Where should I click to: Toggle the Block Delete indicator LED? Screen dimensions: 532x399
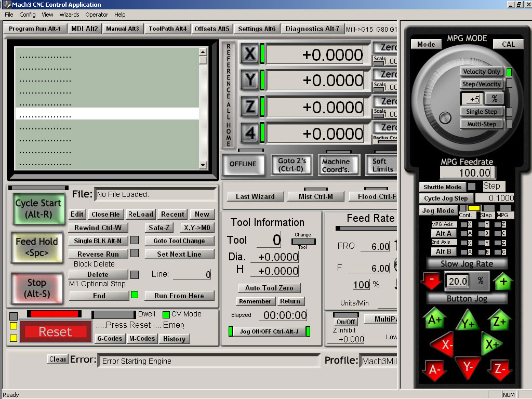(135, 274)
